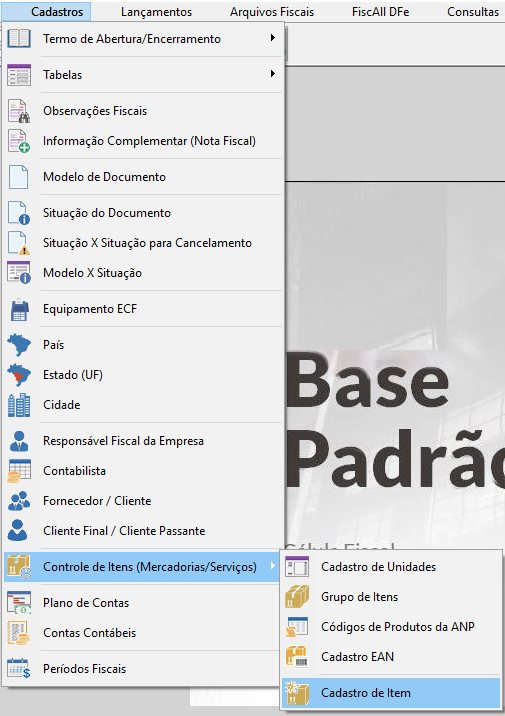Expand the Tabelas submenu arrow

tap(273, 74)
